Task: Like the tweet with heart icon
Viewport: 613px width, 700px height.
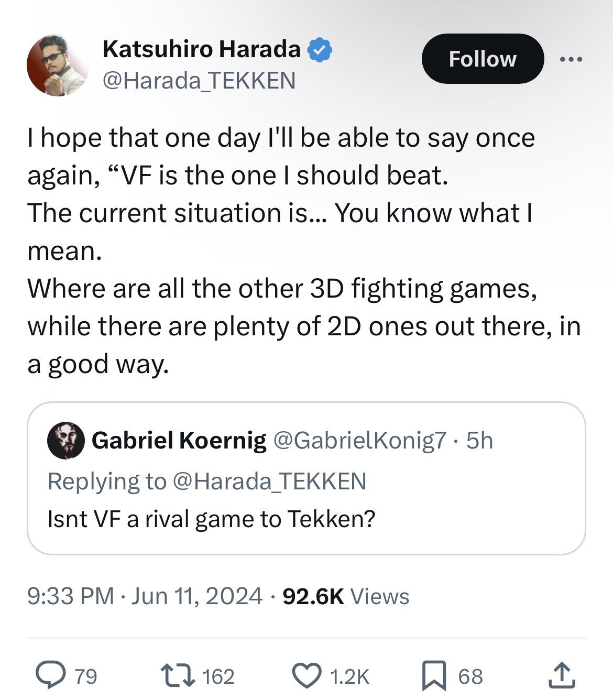Action: (306, 675)
